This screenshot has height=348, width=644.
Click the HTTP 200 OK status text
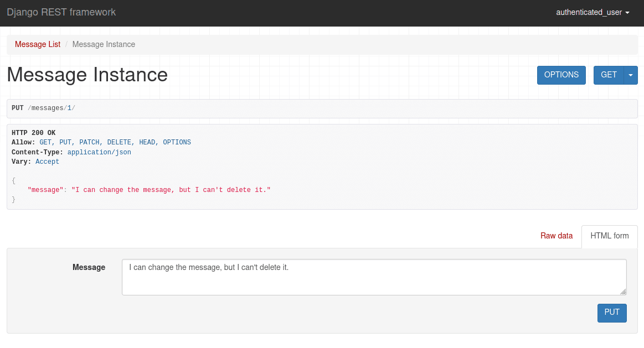[33, 133]
